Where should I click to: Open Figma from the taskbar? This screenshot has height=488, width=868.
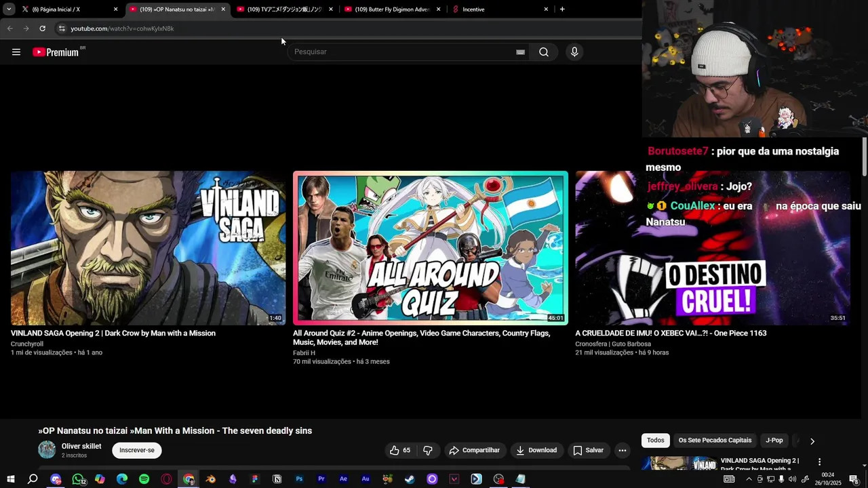pos(255,479)
